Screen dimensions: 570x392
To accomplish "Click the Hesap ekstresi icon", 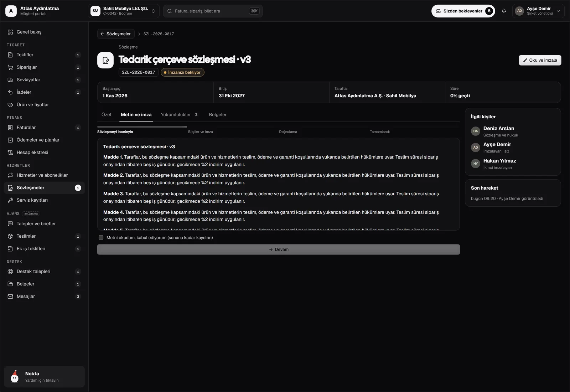I will [x=10, y=153].
